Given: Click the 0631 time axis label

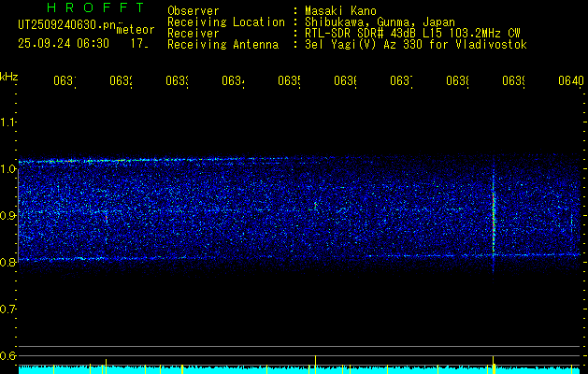Looking at the screenshot, I should [x=65, y=81].
